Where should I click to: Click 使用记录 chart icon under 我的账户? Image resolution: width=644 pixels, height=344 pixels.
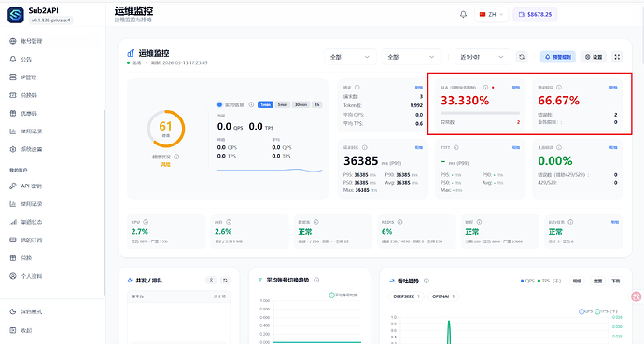point(13,204)
